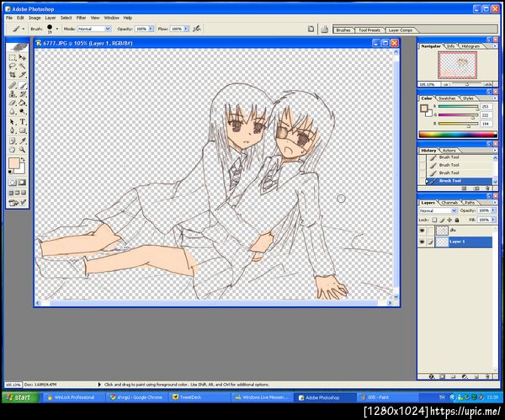Select the Lasso tool

13,66
